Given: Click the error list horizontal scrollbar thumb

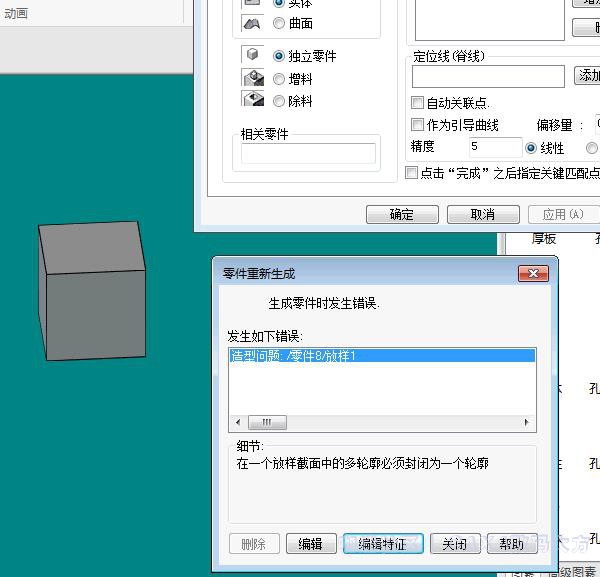Looking at the screenshot, I should coord(267,422).
